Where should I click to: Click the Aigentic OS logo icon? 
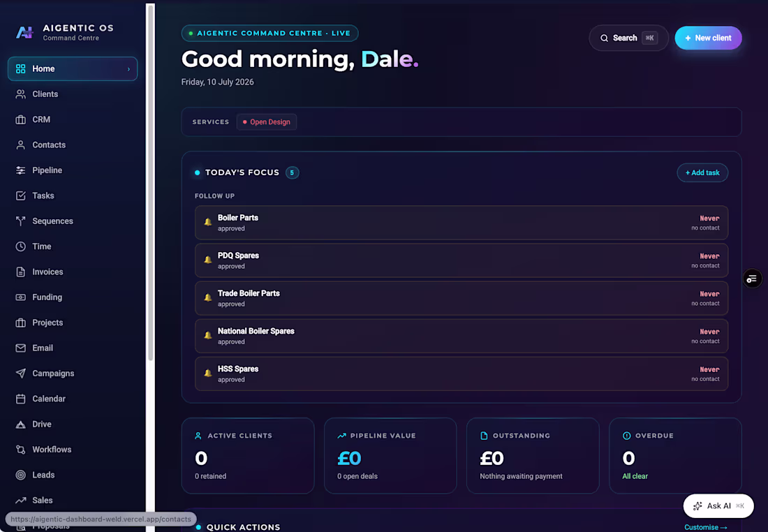pyautogui.click(x=24, y=32)
